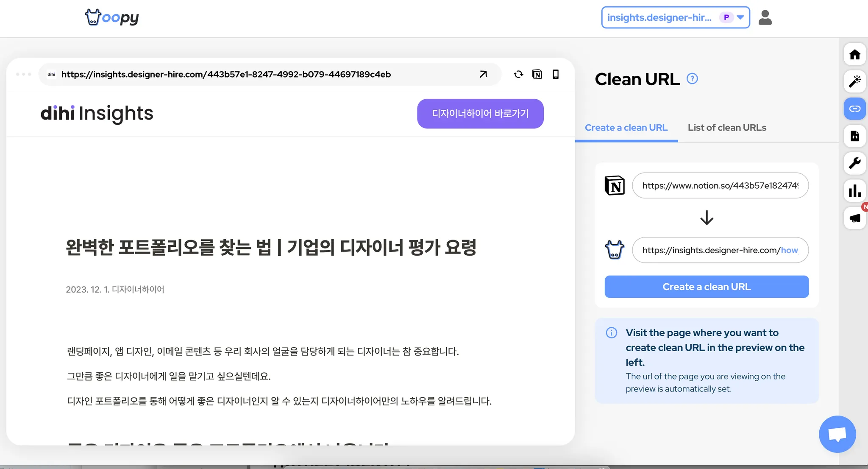Click the megaphone announcements icon
Screen dimensions: 868x469
[x=854, y=218]
